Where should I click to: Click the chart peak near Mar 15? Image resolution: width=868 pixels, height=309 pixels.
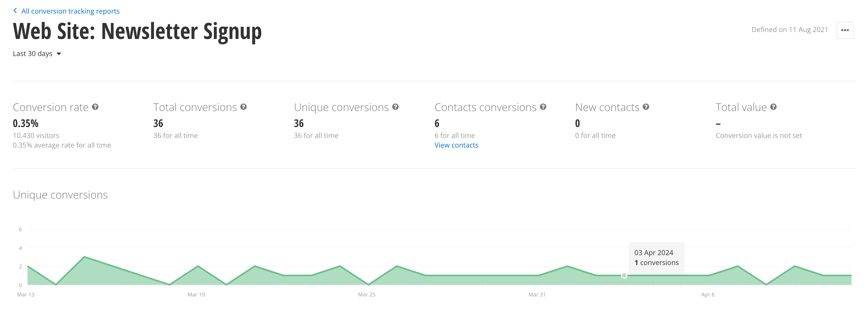tap(84, 257)
